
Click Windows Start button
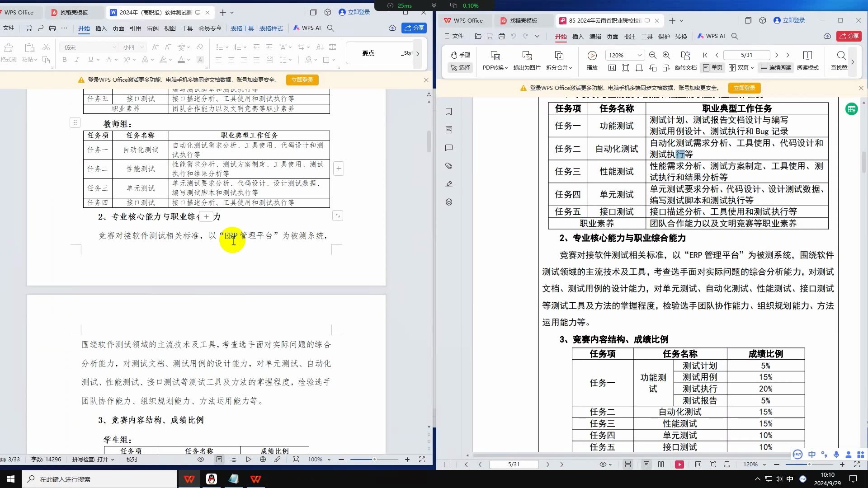tap(11, 479)
